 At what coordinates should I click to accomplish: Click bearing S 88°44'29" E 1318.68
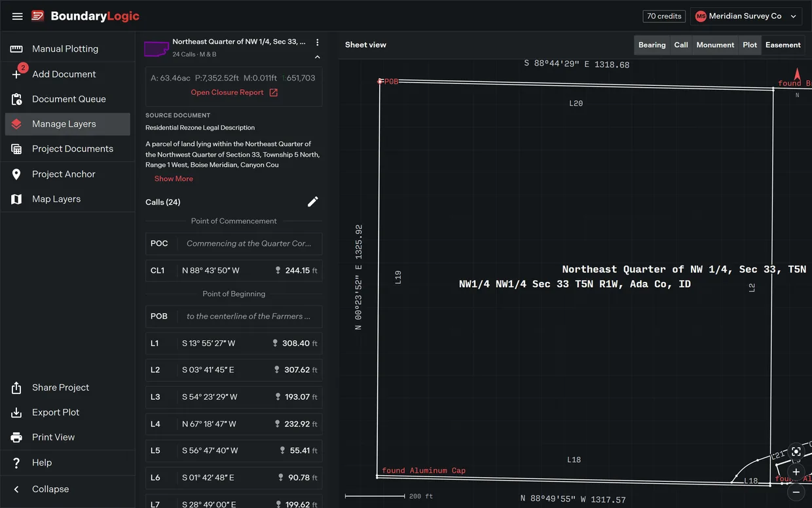tap(577, 65)
